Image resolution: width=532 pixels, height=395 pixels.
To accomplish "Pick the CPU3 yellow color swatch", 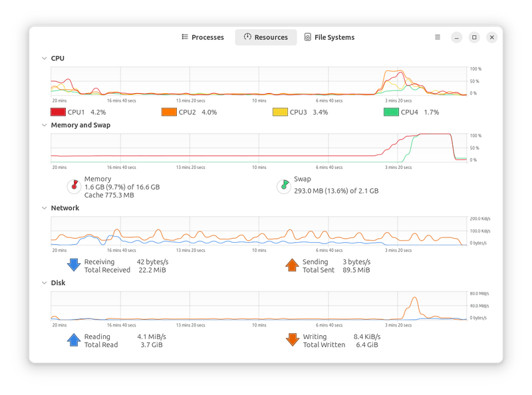I will click(x=281, y=112).
